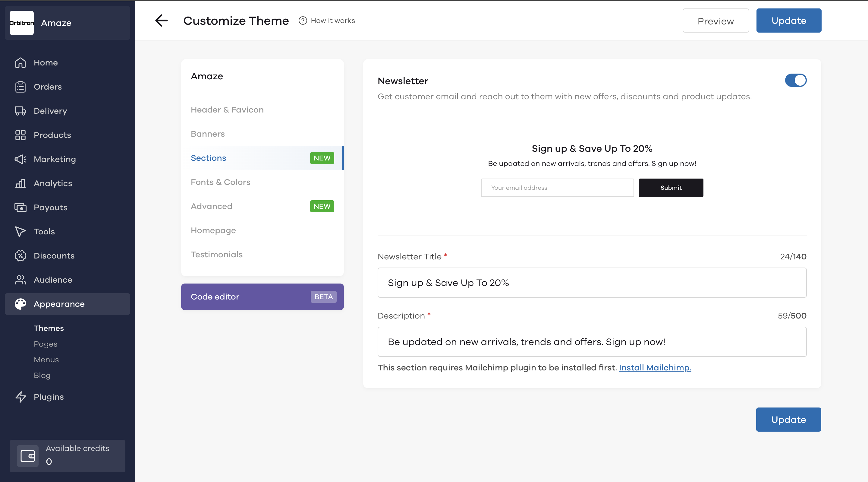The image size is (868, 482).
Task: Open Themes under Appearance
Action: [49, 328]
